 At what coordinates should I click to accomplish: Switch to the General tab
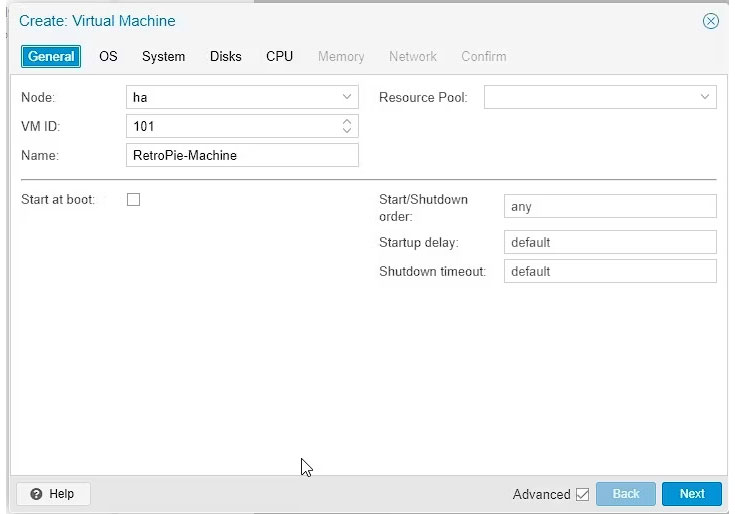click(x=51, y=56)
